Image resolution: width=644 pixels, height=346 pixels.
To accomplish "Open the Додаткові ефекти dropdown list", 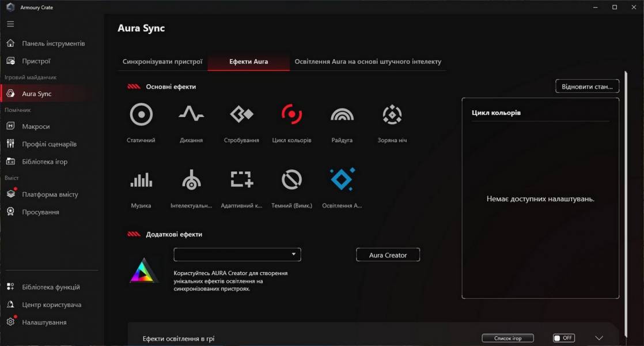I will (x=237, y=254).
